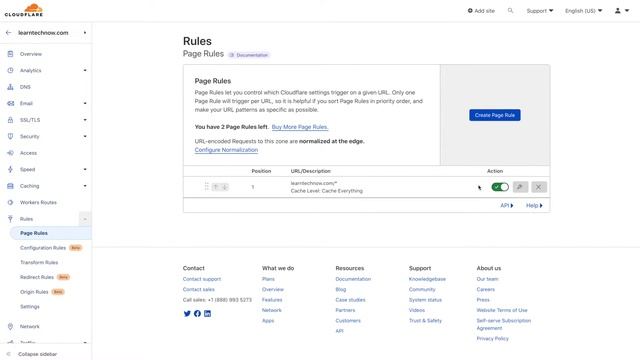Move the page rule down with arrow
Image resolution: width=640 pixels, height=360 pixels.
(x=224, y=187)
